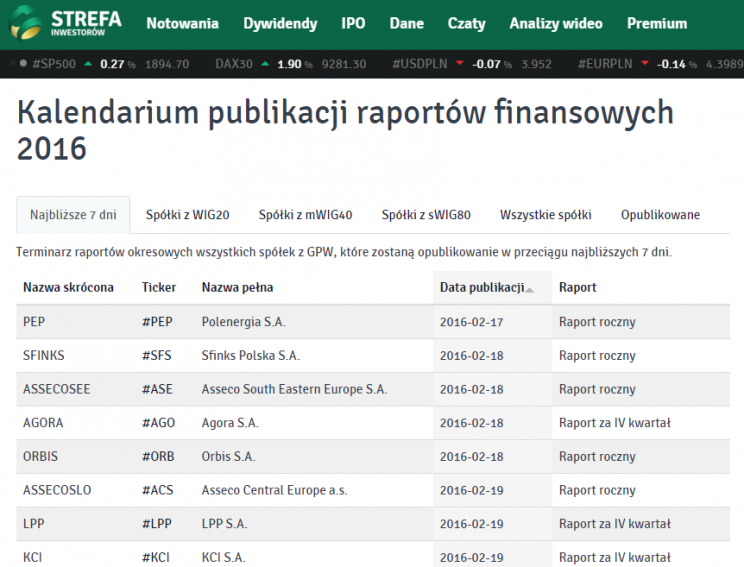Open the Czaty menu item

click(x=466, y=23)
